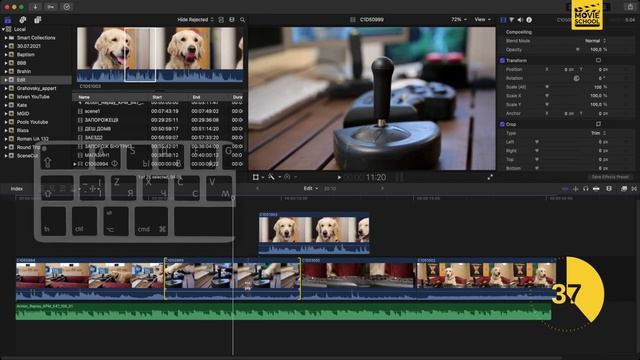Image resolution: width=640 pixels, height=360 pixels.
Task: Expand the Baptism event triangle
Action: (x=6, y=54)
